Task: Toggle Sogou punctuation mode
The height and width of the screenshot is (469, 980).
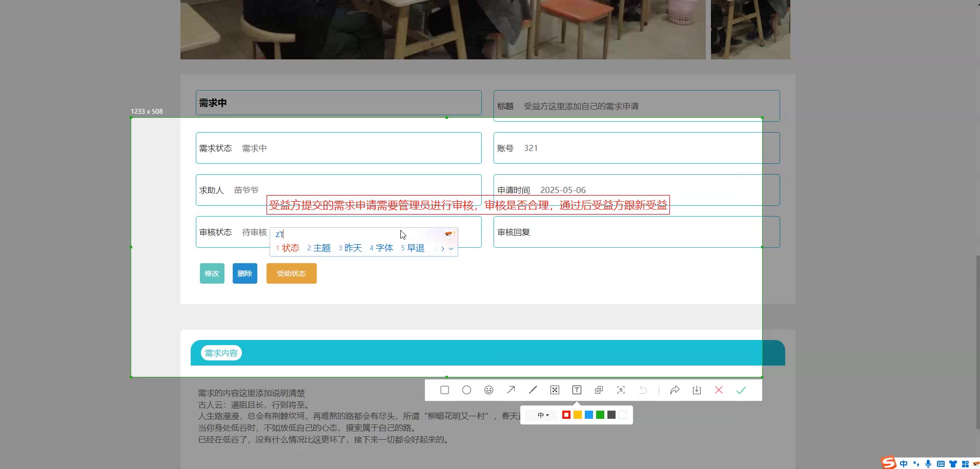Action: [916, 464]
